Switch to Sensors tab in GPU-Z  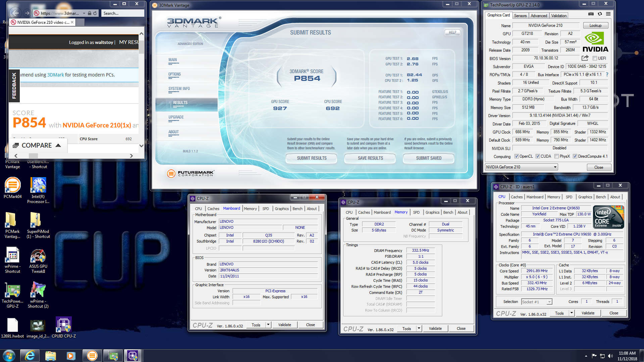(x=520, y=16)
